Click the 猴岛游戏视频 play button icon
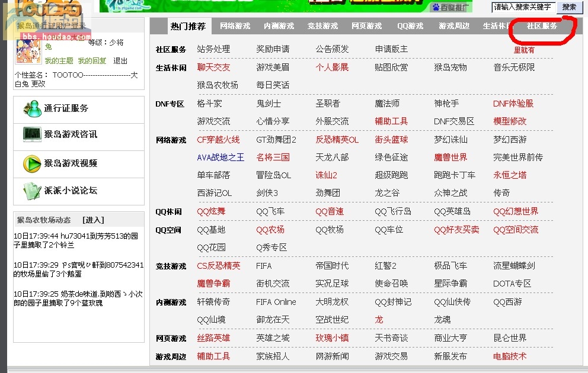Viewport: 588px width, 373px height. (x=32, y=163)
